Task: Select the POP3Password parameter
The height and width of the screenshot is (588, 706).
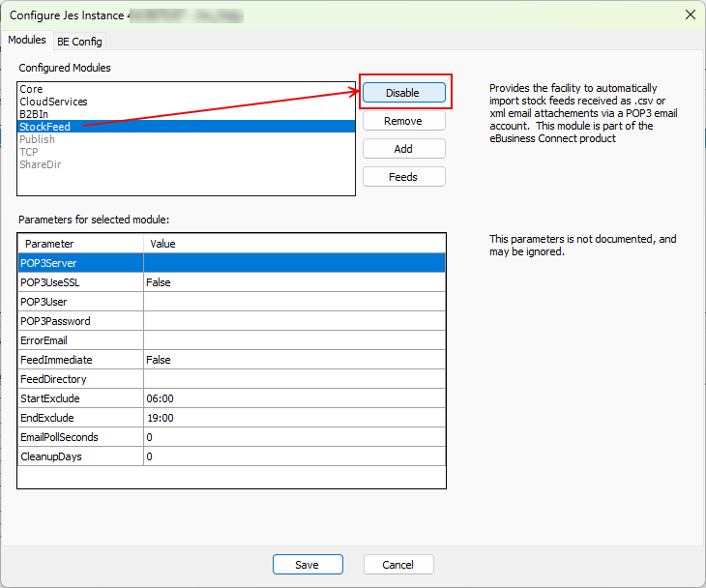Action: [80, 321]
